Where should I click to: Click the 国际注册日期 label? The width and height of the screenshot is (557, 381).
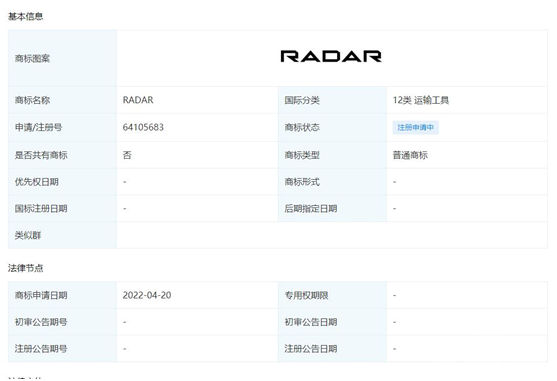[x=41, y=208]
